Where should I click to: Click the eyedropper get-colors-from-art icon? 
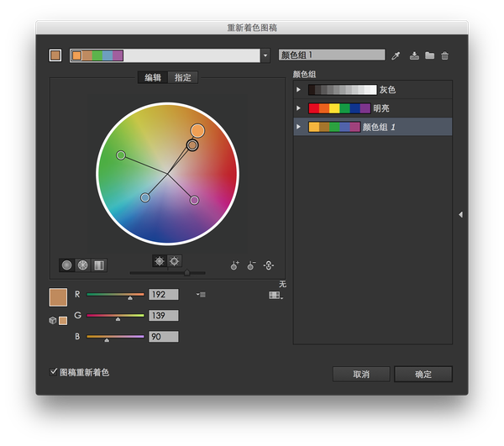click(396, 55)
